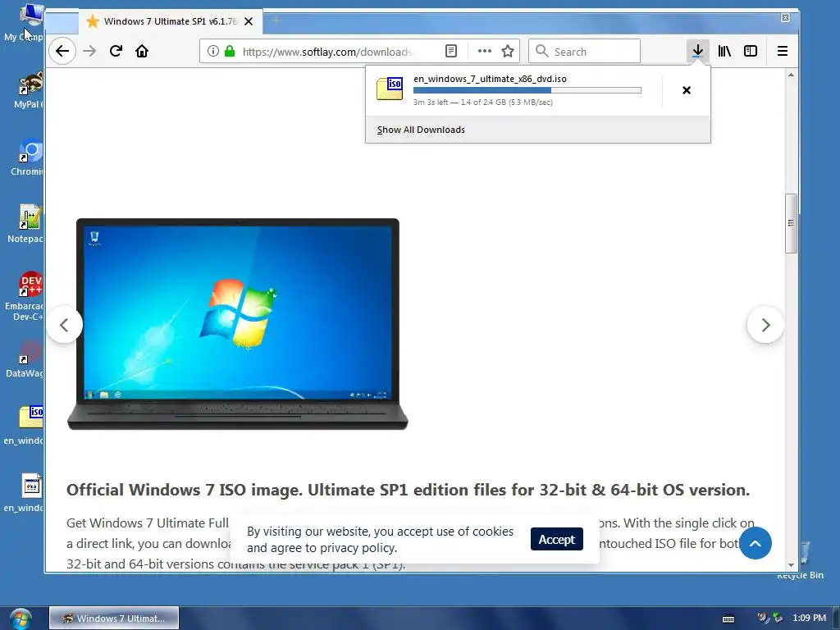Select the Windows 7 Ultimate SP1 tab
Image resolution: width=840 pixels, height=630 pixels.
171,21
